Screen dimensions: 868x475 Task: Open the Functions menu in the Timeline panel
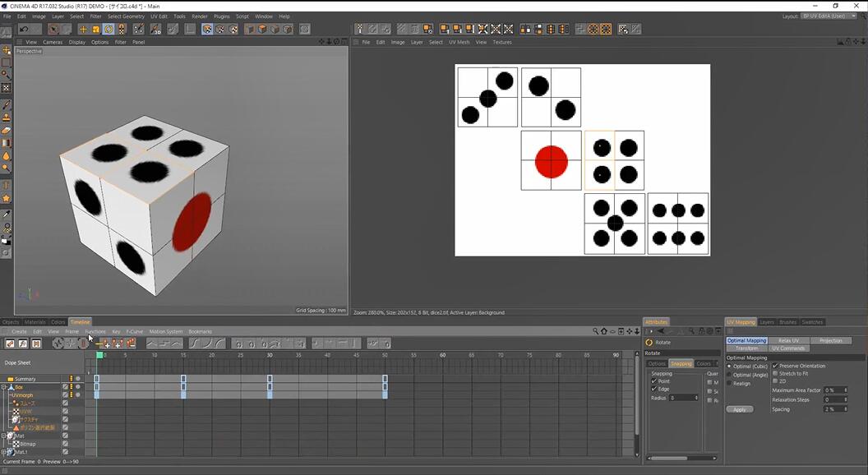coord(95,331)
